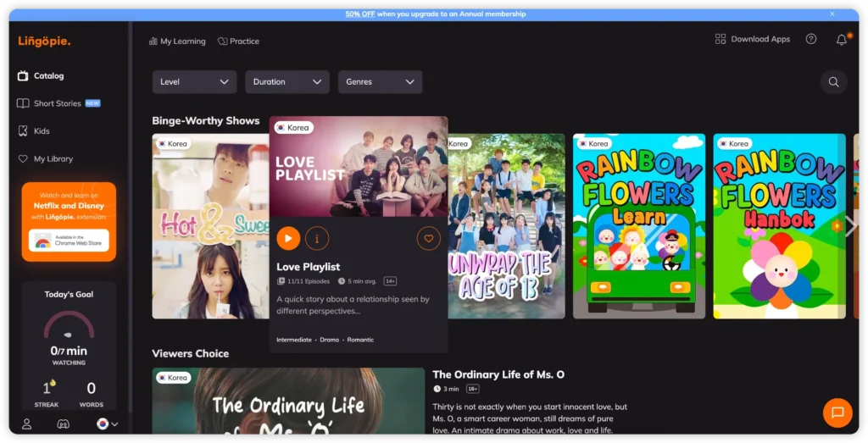Image resolution: width=868 pixels, height=443 pixels.
Task: Expand the Level filter dropdown
Action: coord(194,82)
